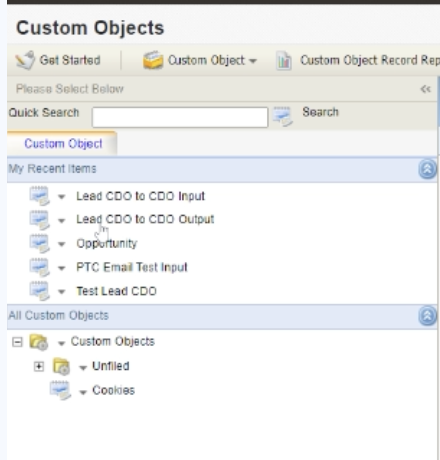The image size is (440, 460).
Task: Click the Cookies custom object icon
Action: (x=60, y=390)
